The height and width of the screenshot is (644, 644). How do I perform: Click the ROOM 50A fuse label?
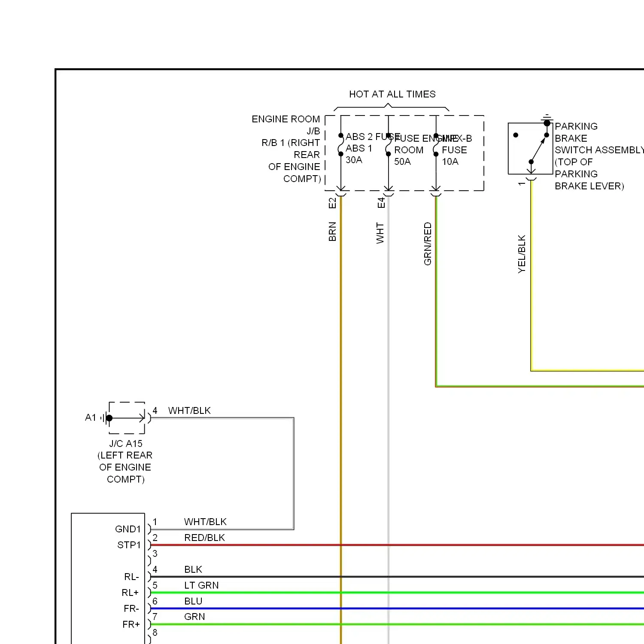[x=409, y=156]
